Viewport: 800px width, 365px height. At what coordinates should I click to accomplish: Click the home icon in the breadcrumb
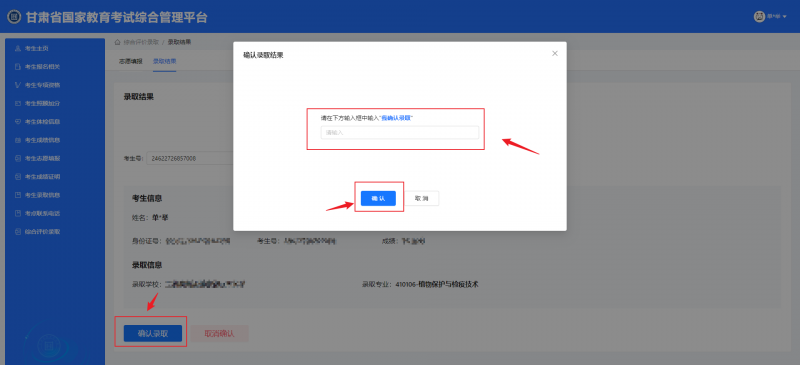point(118,42)
